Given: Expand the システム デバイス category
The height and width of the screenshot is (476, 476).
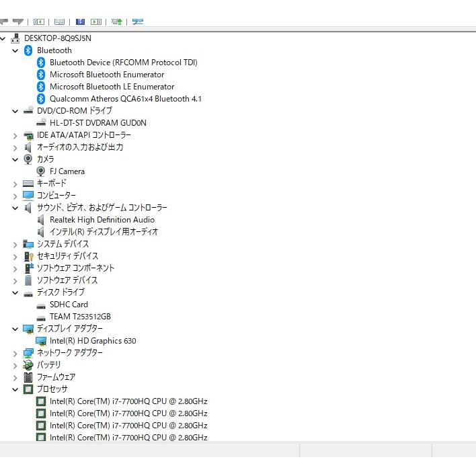Looking at the screenshot, I should (15, 245).
